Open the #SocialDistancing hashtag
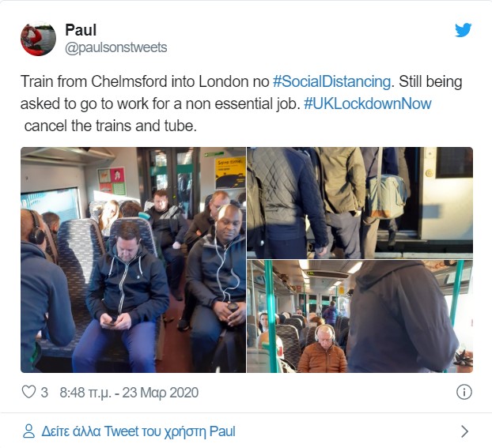Viewport: 492px width, 448px height. pyautogui.click(x=331, y=81)
